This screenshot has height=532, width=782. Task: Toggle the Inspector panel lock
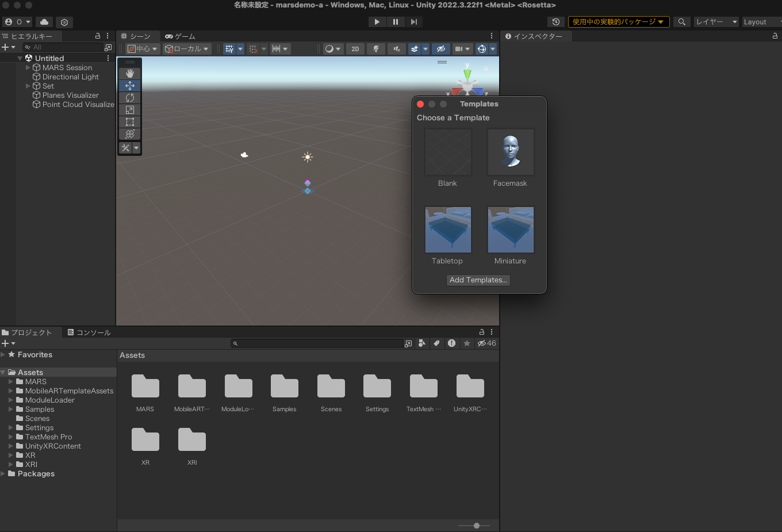coord(775,36)
